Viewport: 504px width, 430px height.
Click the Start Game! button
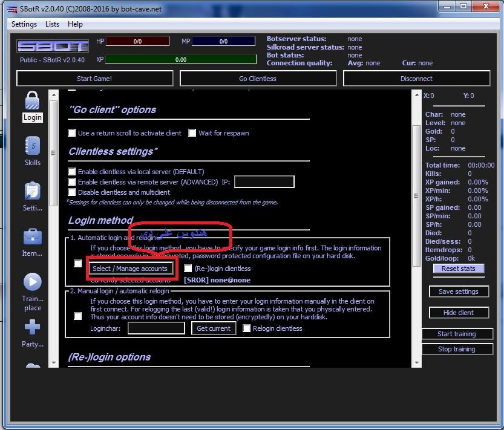(x=94, y=79)
